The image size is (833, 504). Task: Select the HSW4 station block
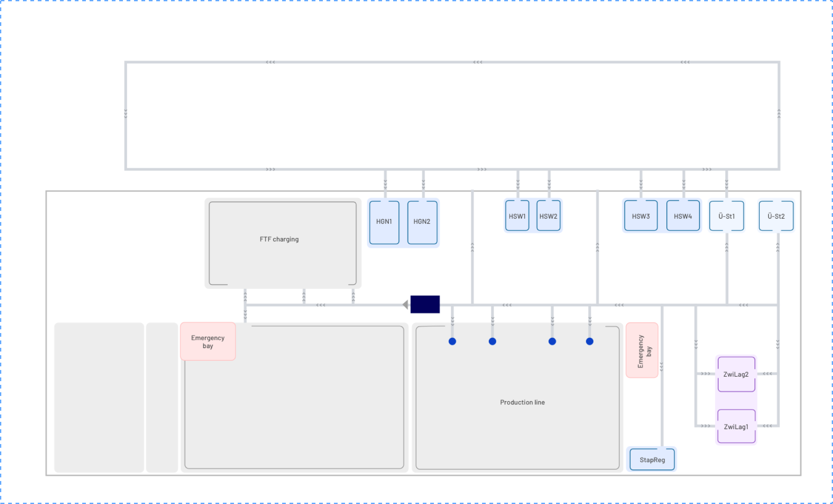(x=683, y=216)
